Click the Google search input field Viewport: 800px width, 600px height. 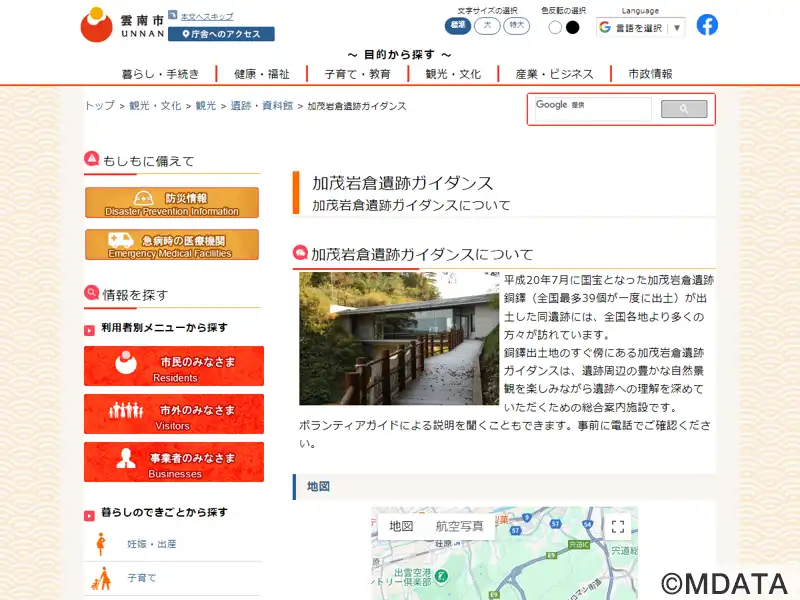click(593, 109)
